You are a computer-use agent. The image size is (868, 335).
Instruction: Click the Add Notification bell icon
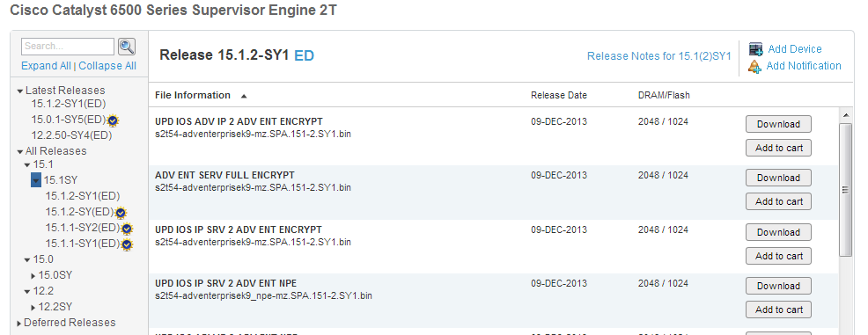(755, 67)
